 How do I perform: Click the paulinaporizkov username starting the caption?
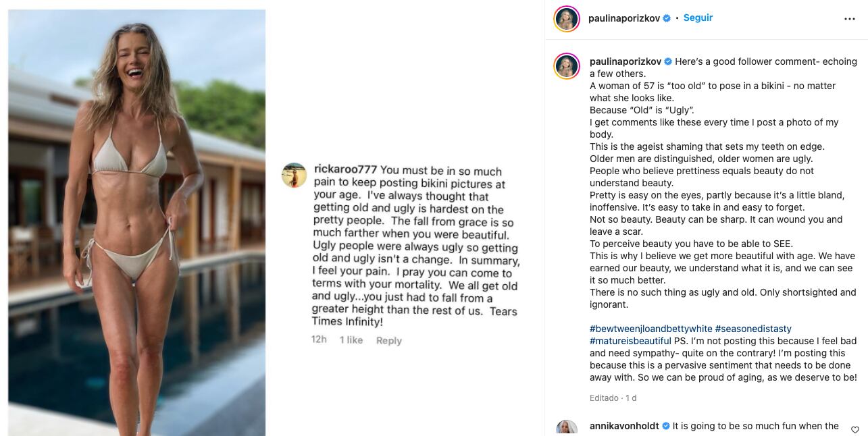pyautogui.click(x=626, y=61)
